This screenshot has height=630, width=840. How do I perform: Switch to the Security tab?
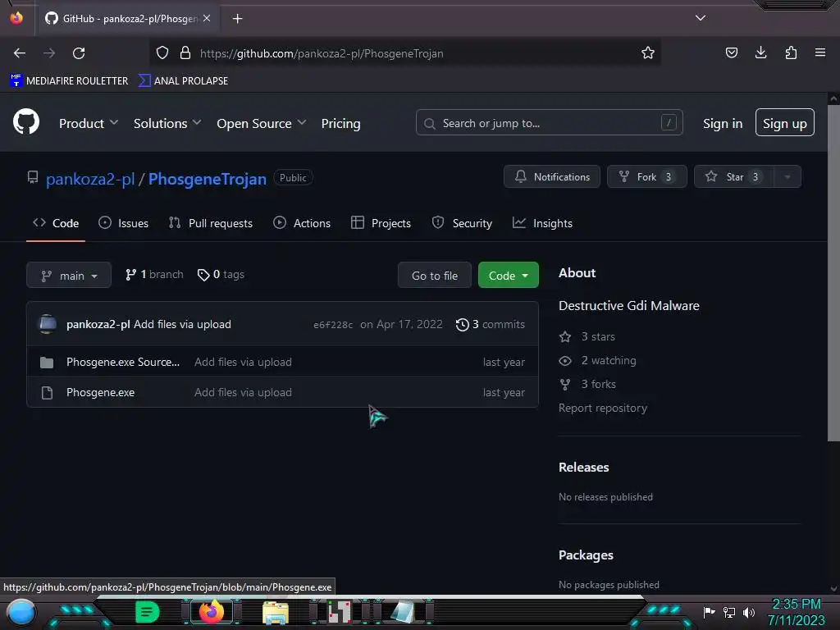tap(462, 223)
